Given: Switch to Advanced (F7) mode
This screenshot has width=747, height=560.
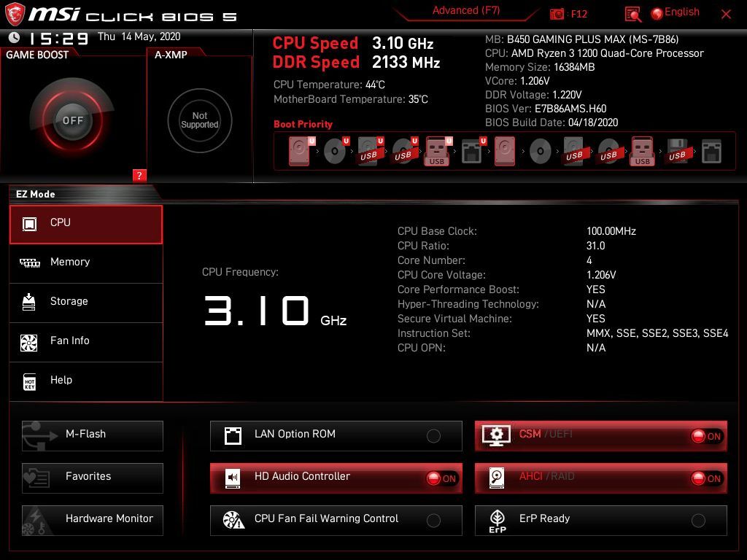Looking at the screenshot, I should 466,10.
